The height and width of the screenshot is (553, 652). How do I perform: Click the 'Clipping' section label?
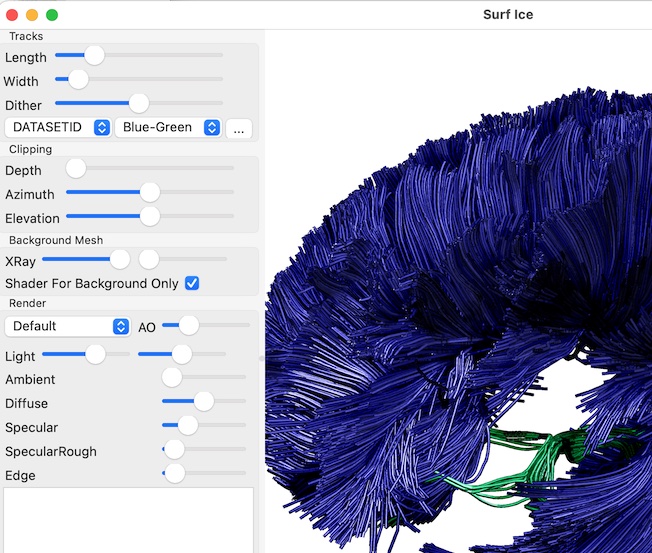[x=31, y=149]
